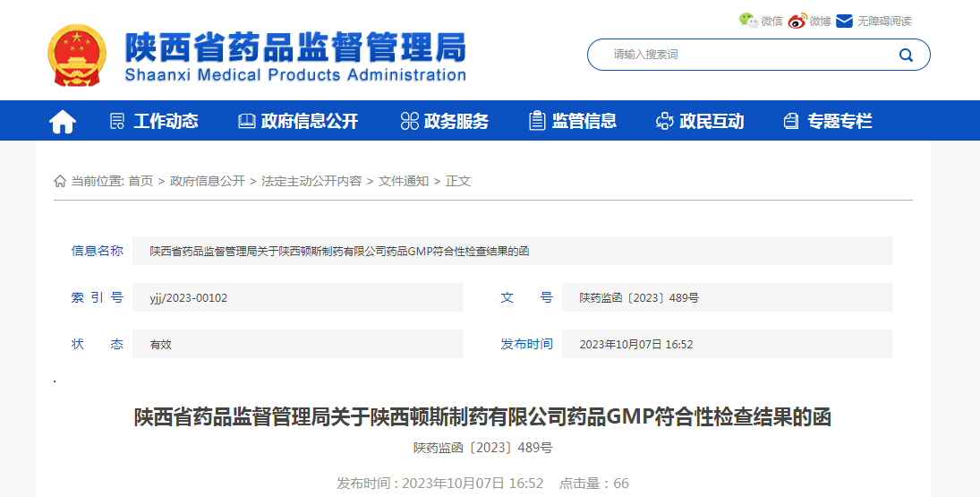Click the 信息名称 value text
Image resolution: width=980 pixels, height=497 pixels.
(339, 252)
